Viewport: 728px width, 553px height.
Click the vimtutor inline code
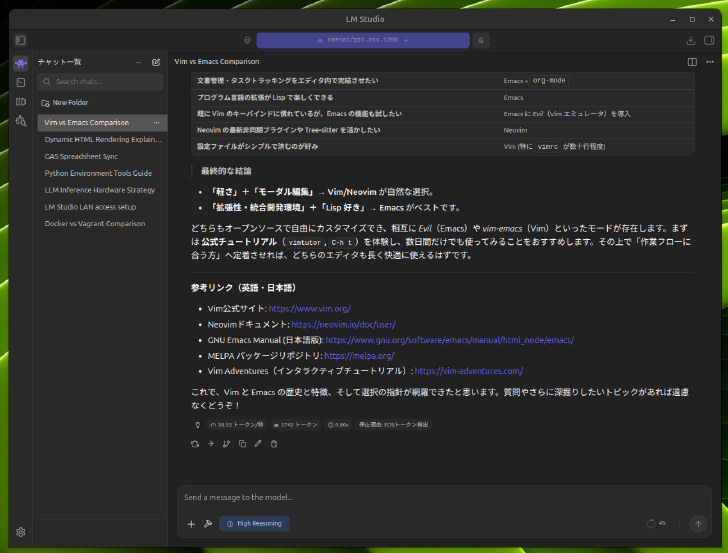[x=304, y=242]
